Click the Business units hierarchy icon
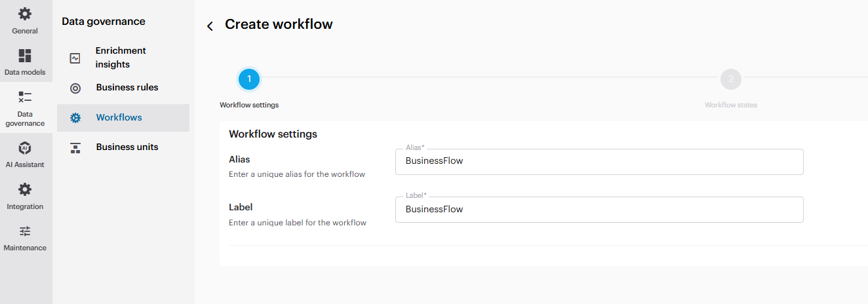This screenshot has width=868, height=304. click(x=75, y=148)
